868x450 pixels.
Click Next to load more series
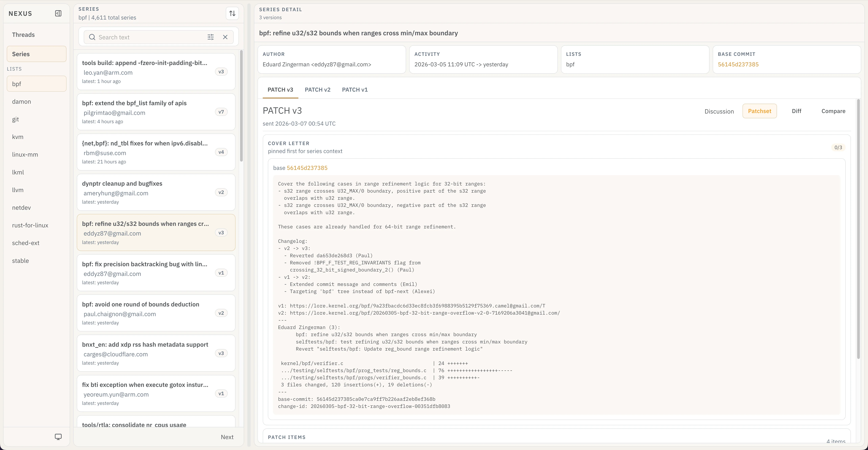point(227,437)
